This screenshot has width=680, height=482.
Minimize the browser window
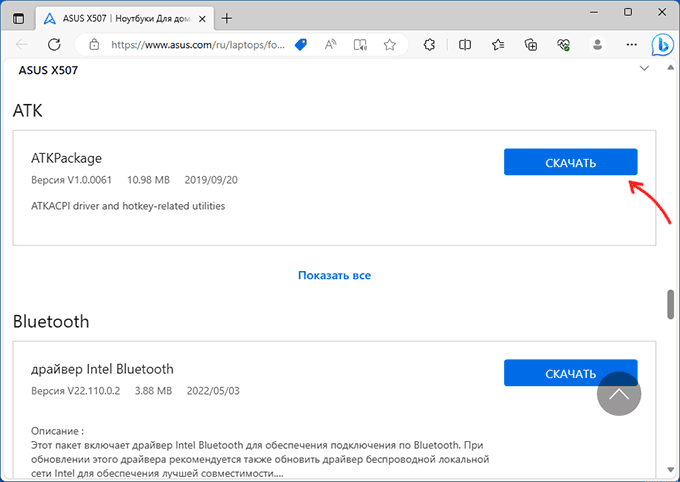pyautogui.click(x=594, y=12)
